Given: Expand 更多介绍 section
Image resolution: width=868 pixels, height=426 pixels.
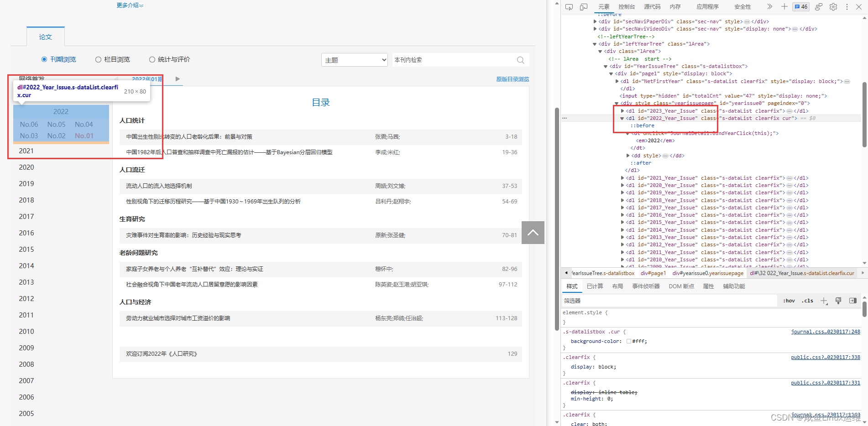Looking at the screenshot, I should tap(130, 5).
